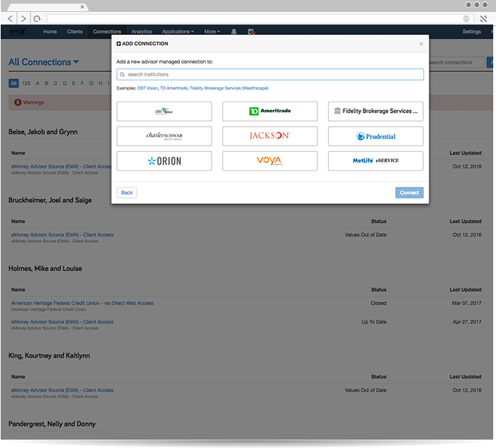Click the search institutions field

[x=270, y=74]
